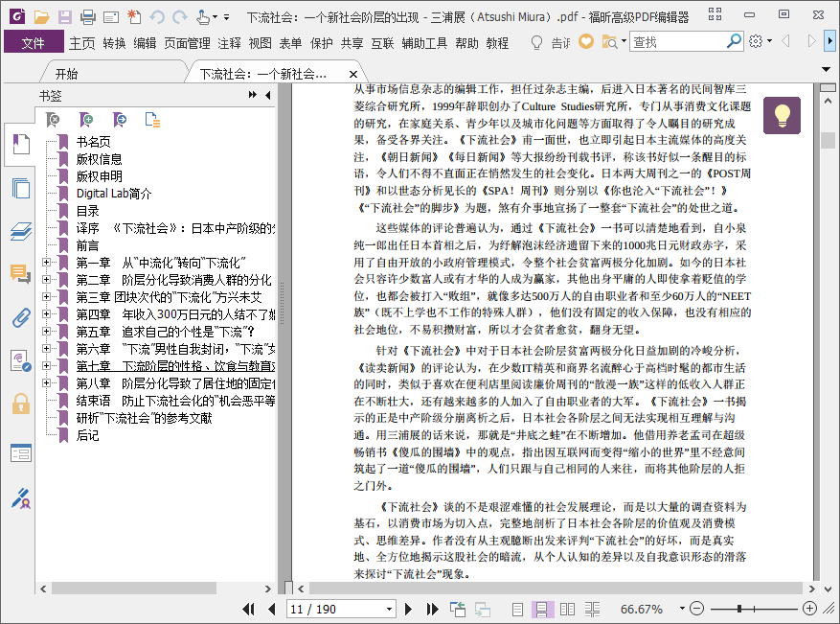Image resolution: width=840 pixels, height=624 pixels.
Task: Expand 第五章 bookmark node
Action: (x=46, y=332)
